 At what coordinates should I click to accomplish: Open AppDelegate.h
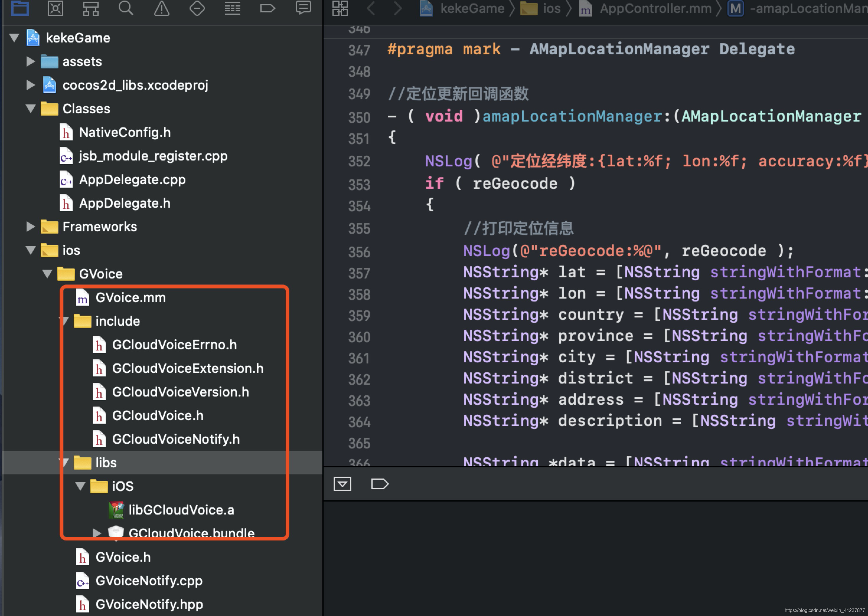pos(125,203)
